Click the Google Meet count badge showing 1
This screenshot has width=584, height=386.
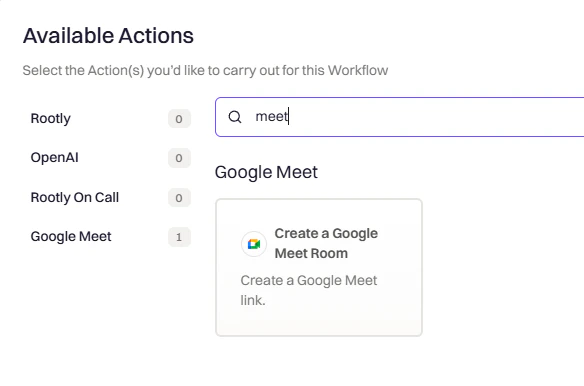click(x=179, y=237)
